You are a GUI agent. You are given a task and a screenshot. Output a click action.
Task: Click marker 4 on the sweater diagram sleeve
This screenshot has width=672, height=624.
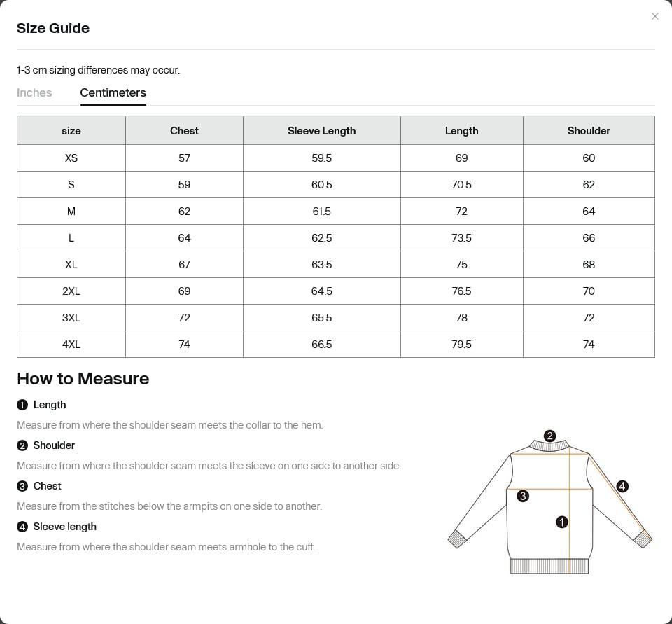[622, 486]
